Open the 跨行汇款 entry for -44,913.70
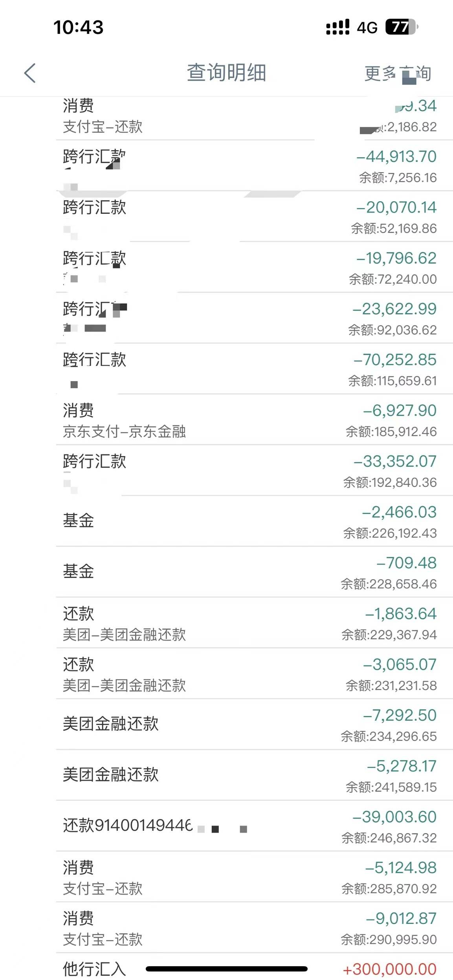 (x=254, y=166)
